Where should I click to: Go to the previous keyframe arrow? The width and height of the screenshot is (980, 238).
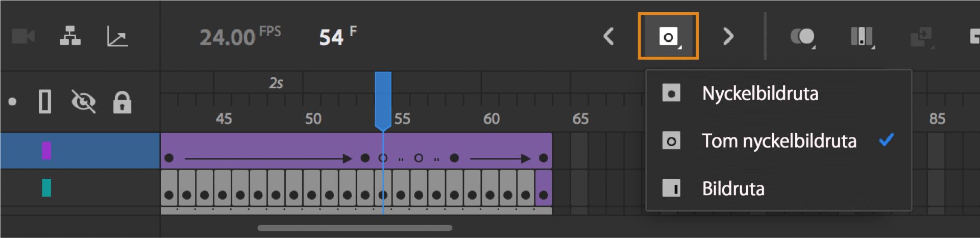pyautogui.click(x=608, y=36)
